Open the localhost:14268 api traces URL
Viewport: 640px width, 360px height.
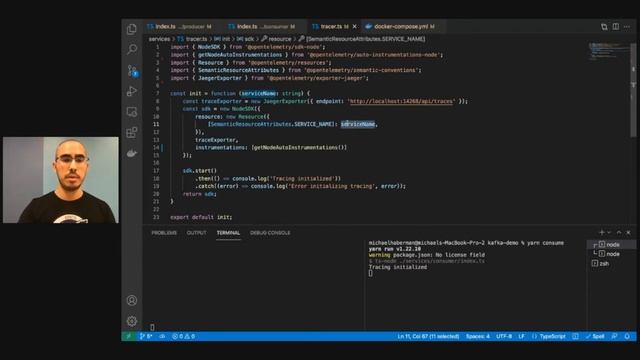click(x=401, y=101)
